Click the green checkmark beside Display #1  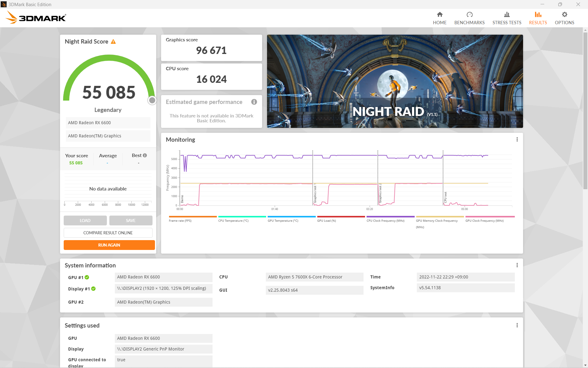click(x=93, y=289)
